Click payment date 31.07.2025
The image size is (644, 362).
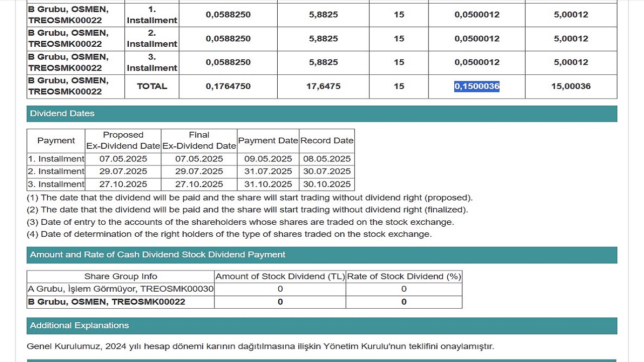(268, 171)
